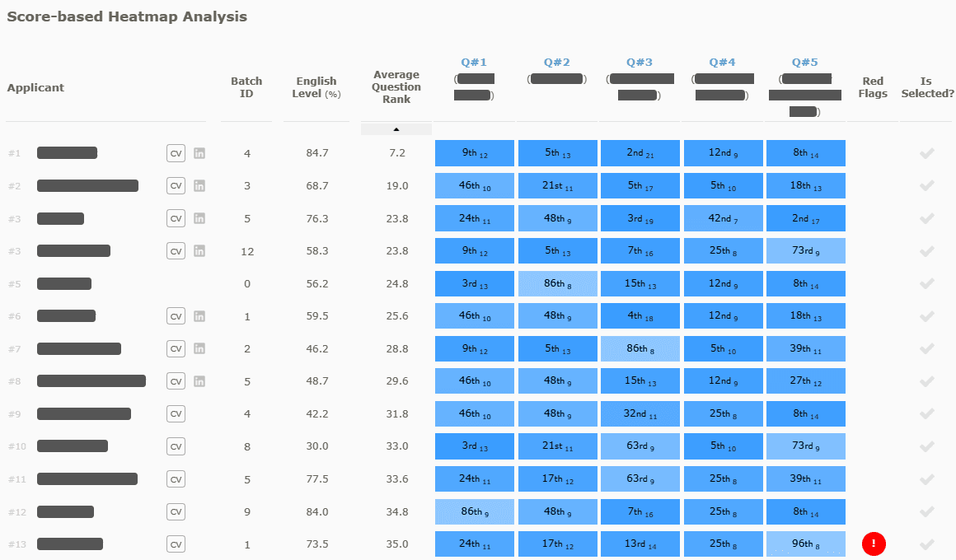Open LinkedIn icon for applicant #2

(x=199, y=186)
